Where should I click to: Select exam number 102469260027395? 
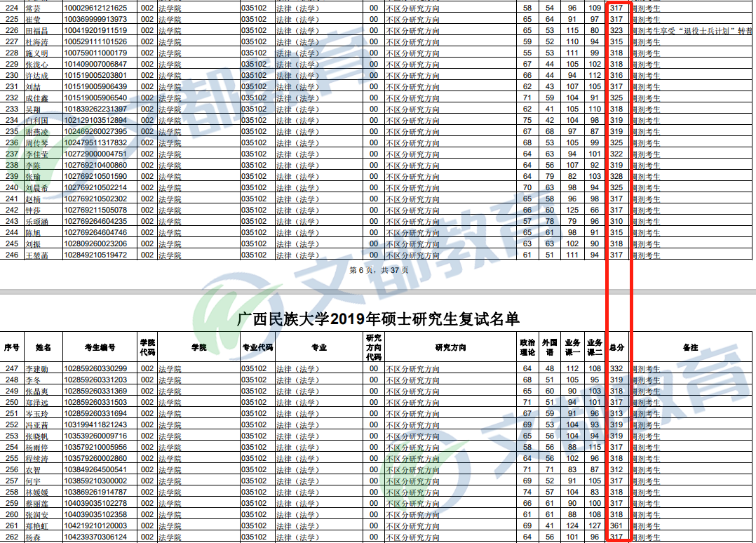coord(95,132)
